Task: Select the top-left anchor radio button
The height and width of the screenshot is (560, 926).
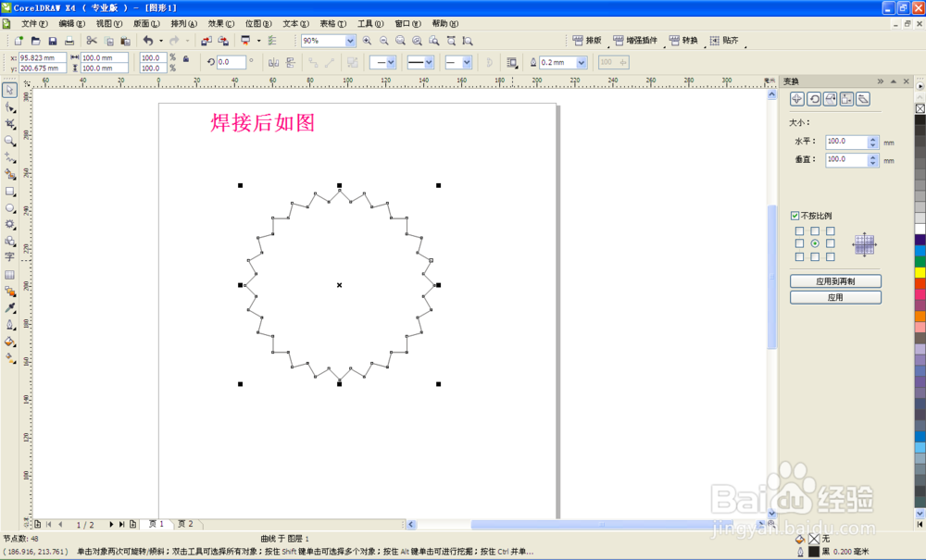Action: 800,232
